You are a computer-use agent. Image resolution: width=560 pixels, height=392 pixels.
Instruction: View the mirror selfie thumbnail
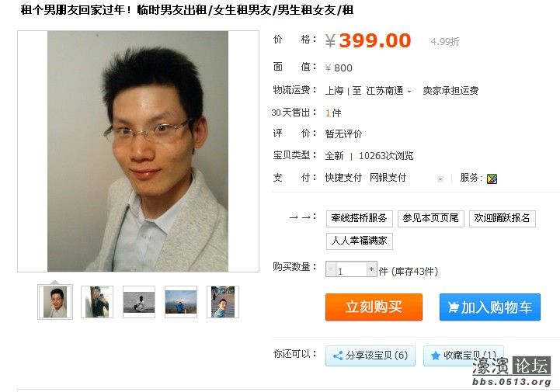tap(97, 302)
